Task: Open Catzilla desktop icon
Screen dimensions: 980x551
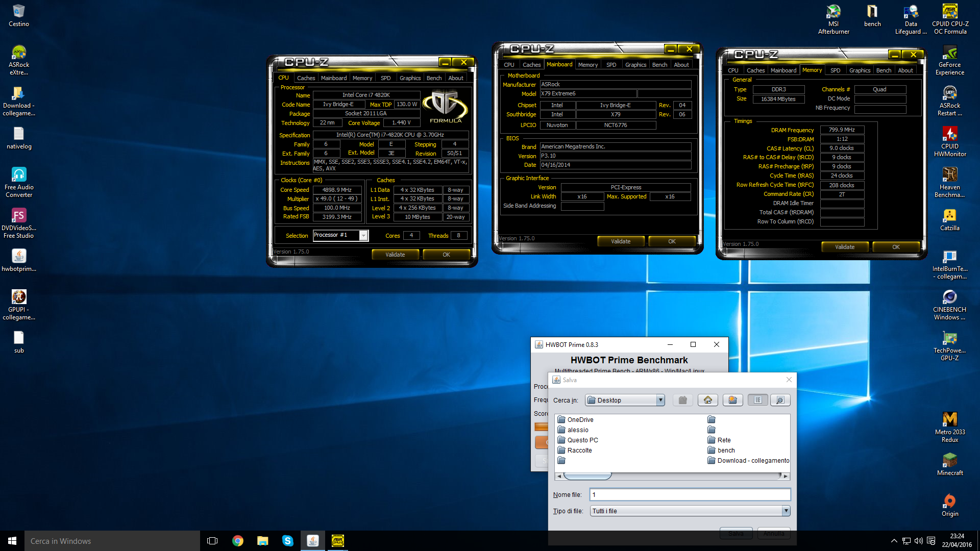Action: (950, 219)
